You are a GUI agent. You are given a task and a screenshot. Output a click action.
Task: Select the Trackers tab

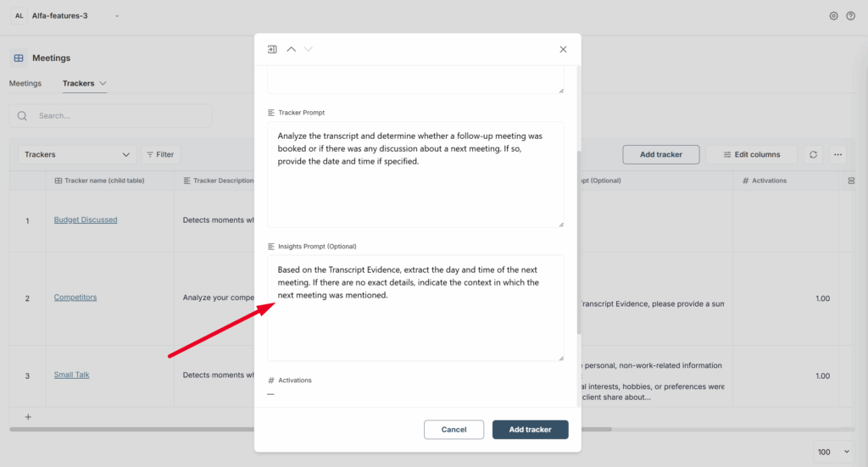(x=79, y=84)
